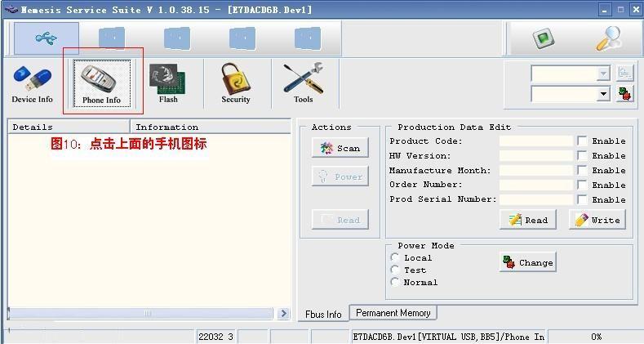Click the USB connection icon
The height and width of the screenshot is (344, 644).
[47, 38]
